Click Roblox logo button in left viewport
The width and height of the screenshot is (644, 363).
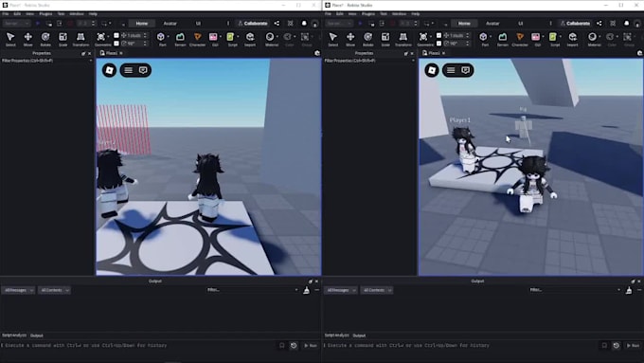coord(109,70)
